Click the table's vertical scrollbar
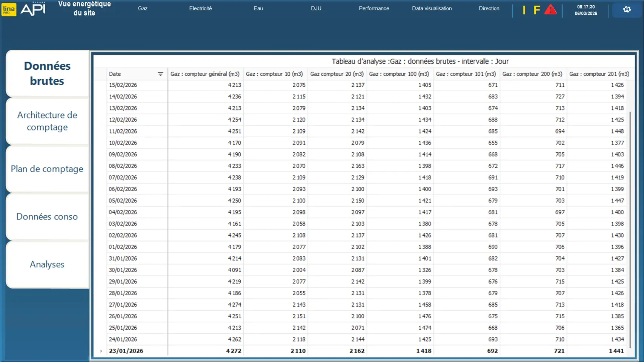The image size is (644, 362). [630, 226]
